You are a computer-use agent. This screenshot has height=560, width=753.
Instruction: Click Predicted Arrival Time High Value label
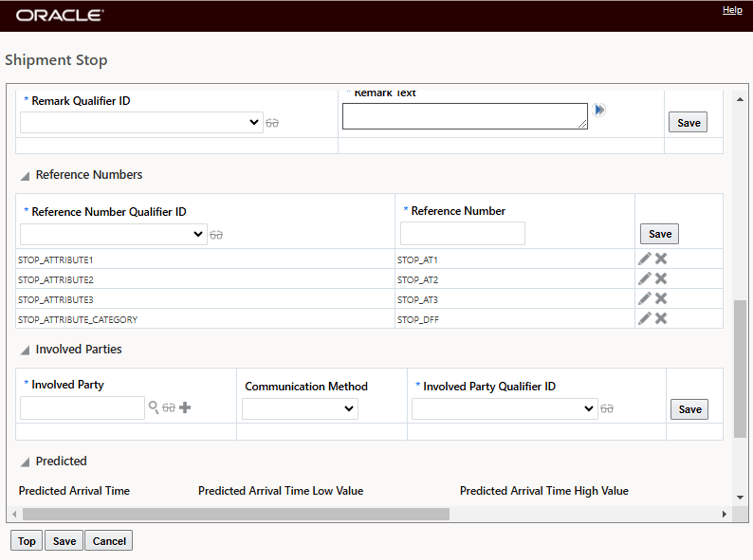544,491
